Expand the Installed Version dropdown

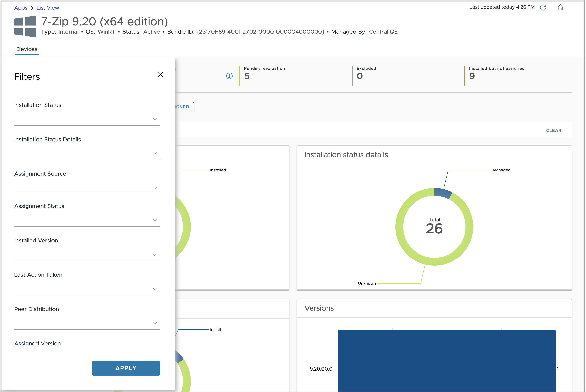click(x=87, y=255)
